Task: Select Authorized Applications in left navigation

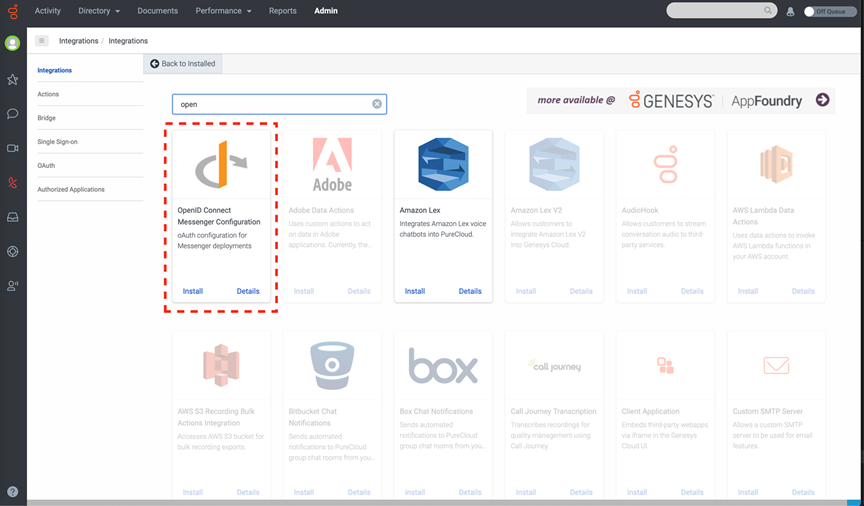Action: (71, 189)
